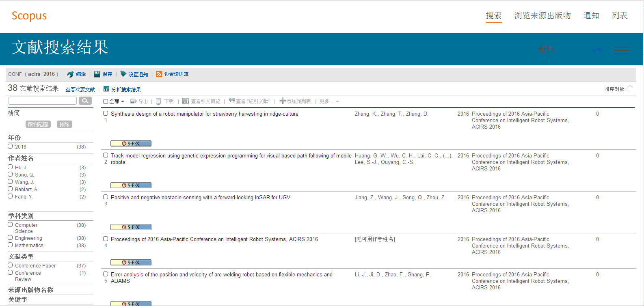The width and height of the screenshot is (644, 306).
Task: Click the plus icon to add to list
Action: pyautogui.click(x=283, y=101)
